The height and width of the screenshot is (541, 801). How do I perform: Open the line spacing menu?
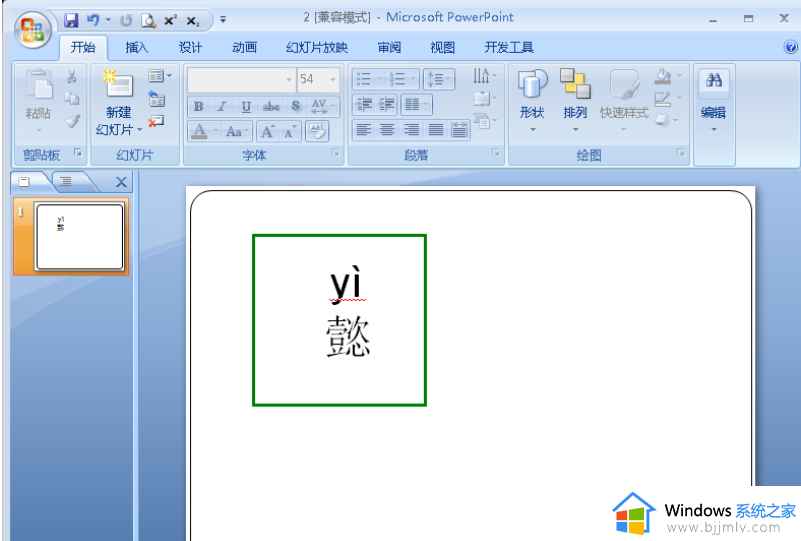pos(439,79)
